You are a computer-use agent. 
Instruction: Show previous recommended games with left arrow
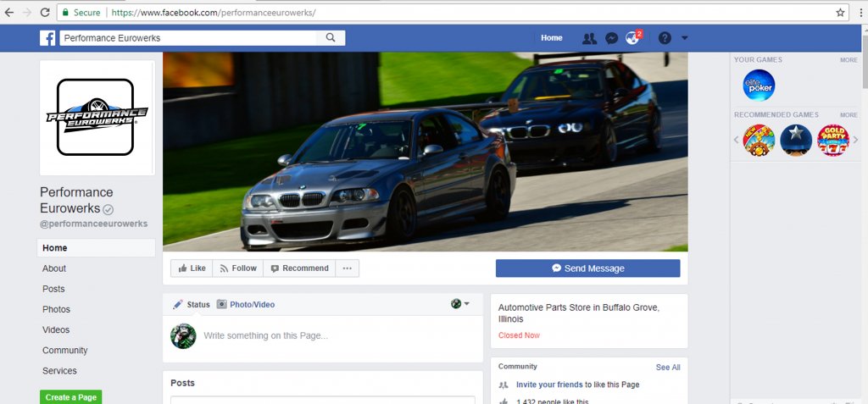click(x=737, y=140)
